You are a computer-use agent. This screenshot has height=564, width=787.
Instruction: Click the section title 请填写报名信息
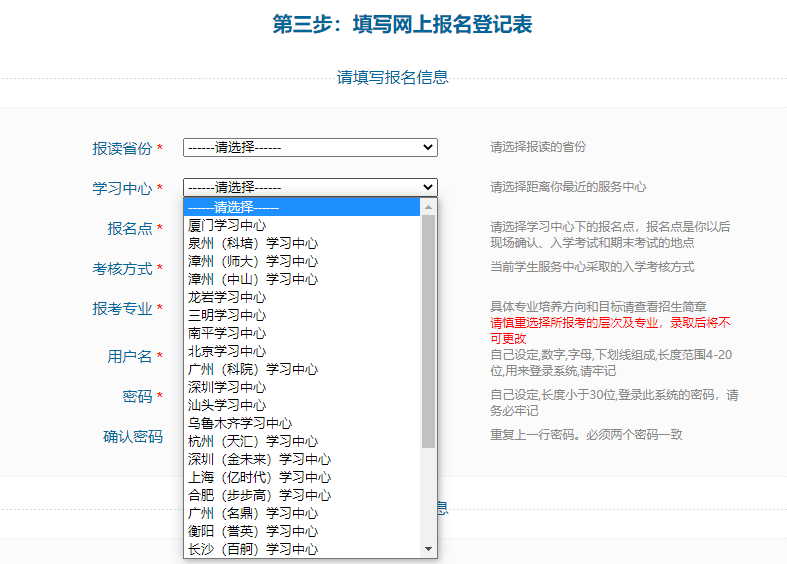[x=392, y=77]
